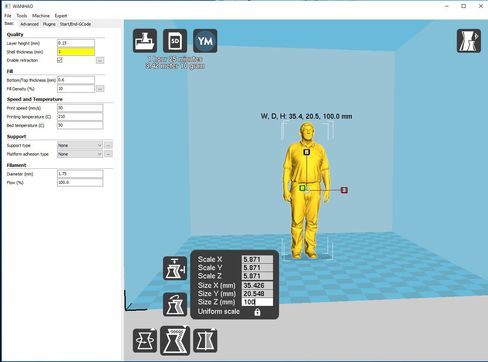This screenshot has width=488, height=362.
Task: Open the Support type dropdown
Action: coord(80,145)
